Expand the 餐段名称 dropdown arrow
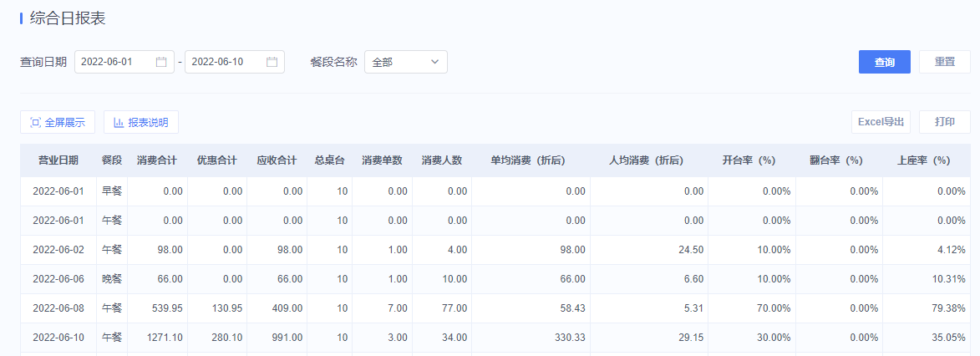This screenshot has width=980, height=356. click(435, 62)
